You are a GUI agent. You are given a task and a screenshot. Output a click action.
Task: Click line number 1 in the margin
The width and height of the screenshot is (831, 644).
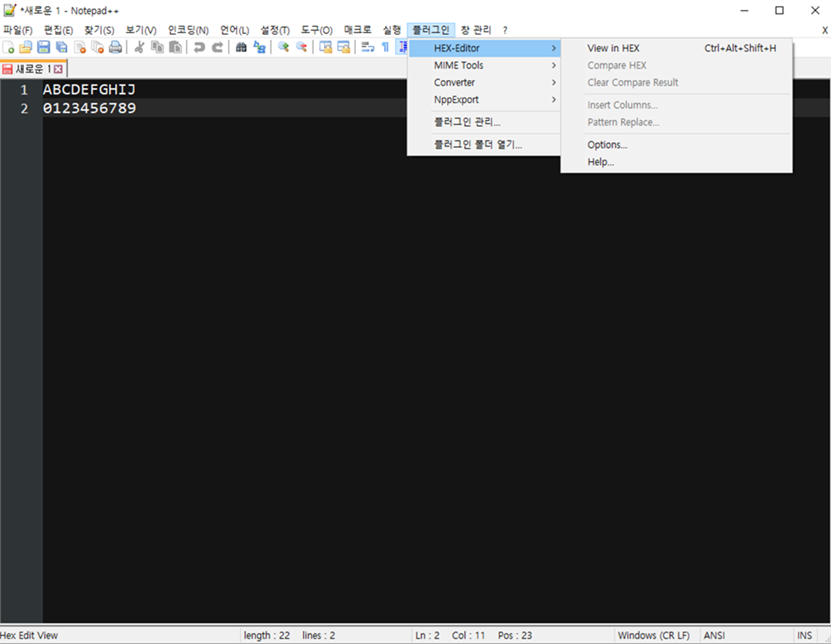coord(24,90)
